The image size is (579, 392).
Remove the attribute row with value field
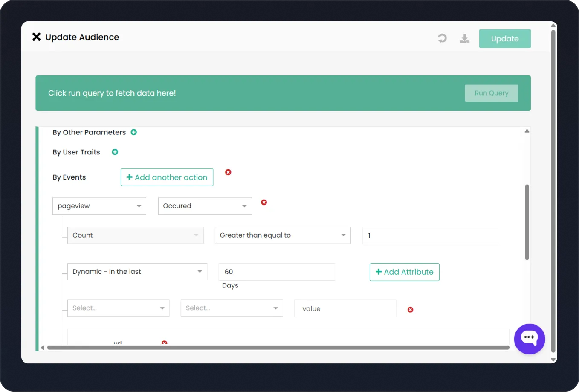point(410,310)
